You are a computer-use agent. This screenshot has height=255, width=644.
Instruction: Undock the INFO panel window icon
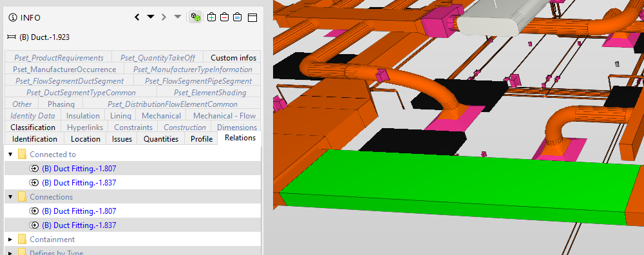[252, 17]
